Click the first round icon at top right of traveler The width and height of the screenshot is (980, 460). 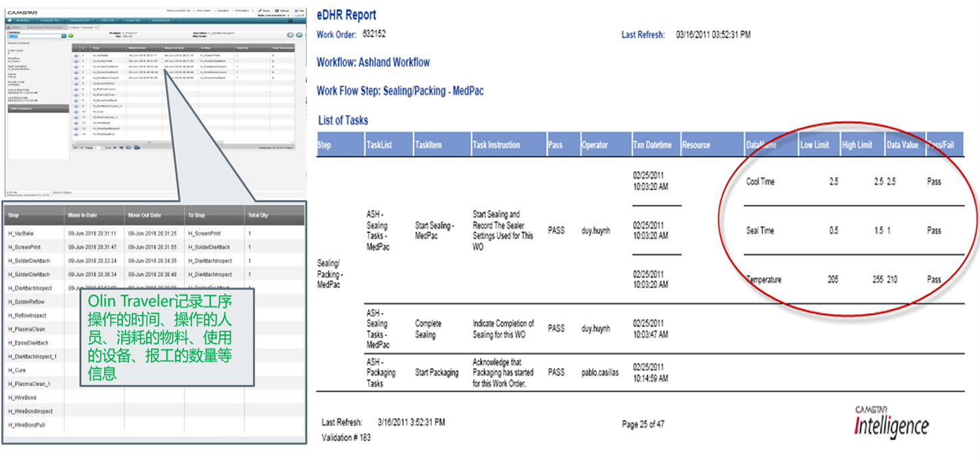coord(290,34)
